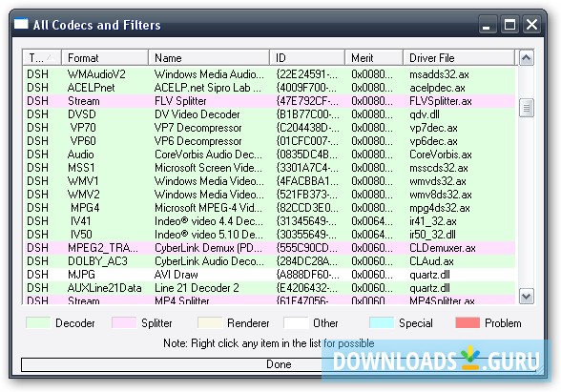Click the vp6dec.ax driver file cell
561x392 pixels.
point(433,141)
